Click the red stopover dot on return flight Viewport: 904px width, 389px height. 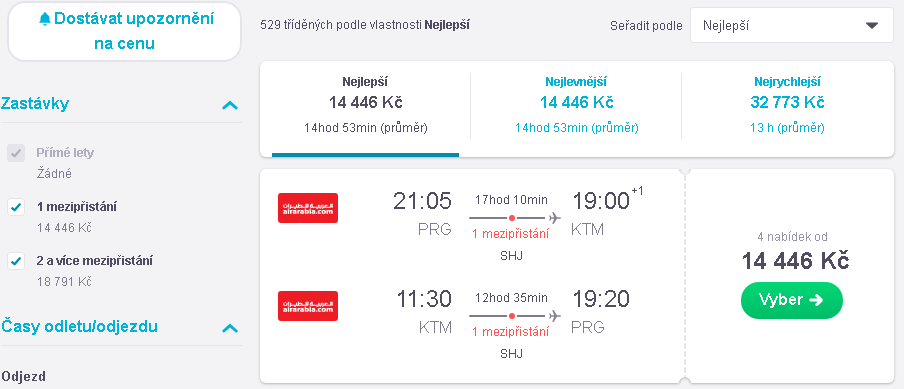pyautogui.click(x=511, y=316)
